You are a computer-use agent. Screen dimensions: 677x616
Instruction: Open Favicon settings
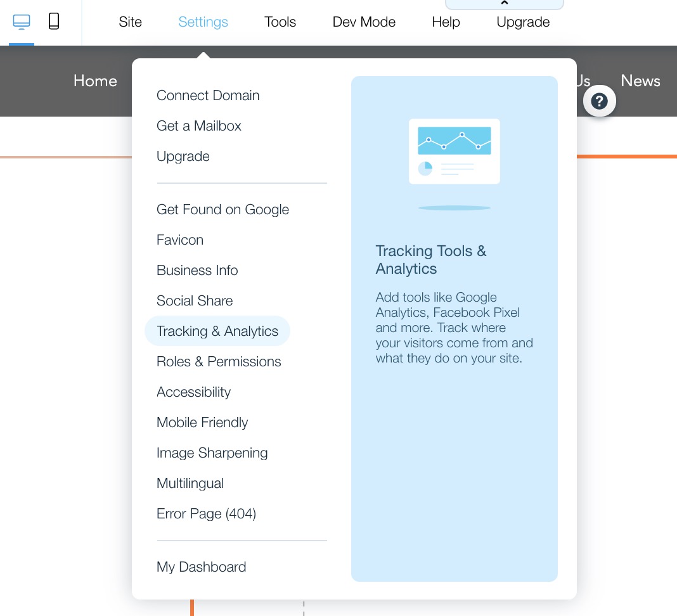[x=180, y=240]
